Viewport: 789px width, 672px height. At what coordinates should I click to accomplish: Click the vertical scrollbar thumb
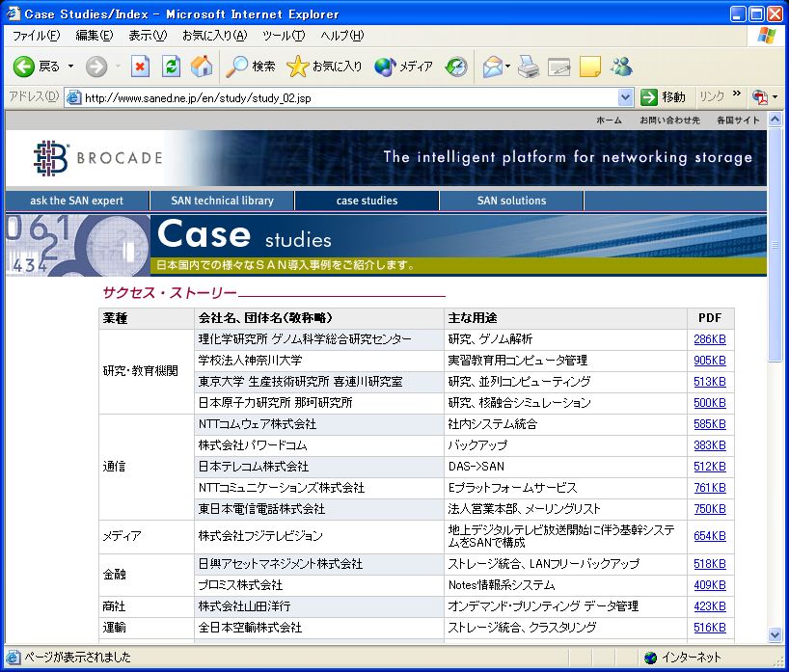point(775,244)
